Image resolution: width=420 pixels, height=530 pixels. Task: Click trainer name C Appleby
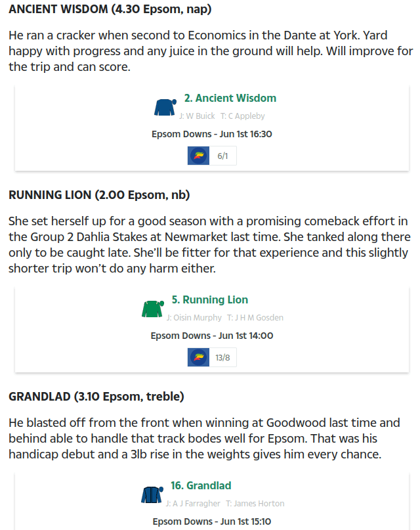pyautogui.click(x=247, y=116)
